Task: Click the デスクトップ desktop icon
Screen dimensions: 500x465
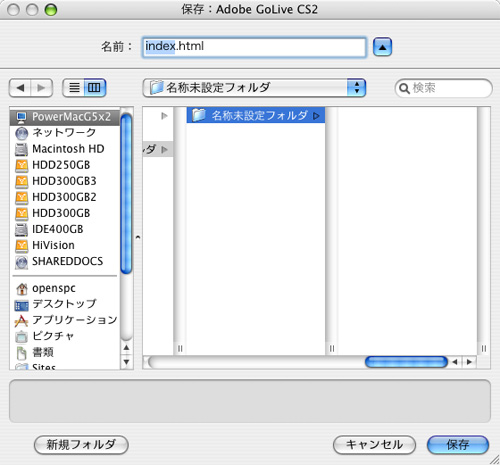Action: (x=22, y=305)
